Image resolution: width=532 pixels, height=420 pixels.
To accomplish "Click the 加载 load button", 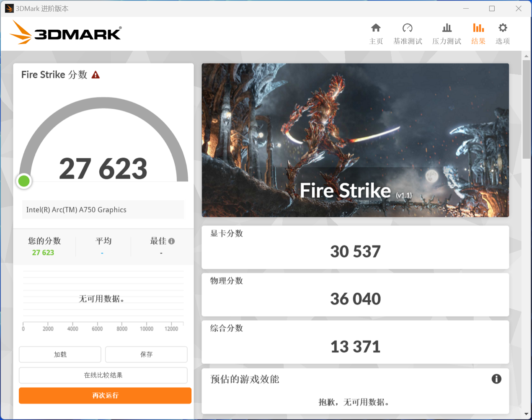I will pos(60,354).
